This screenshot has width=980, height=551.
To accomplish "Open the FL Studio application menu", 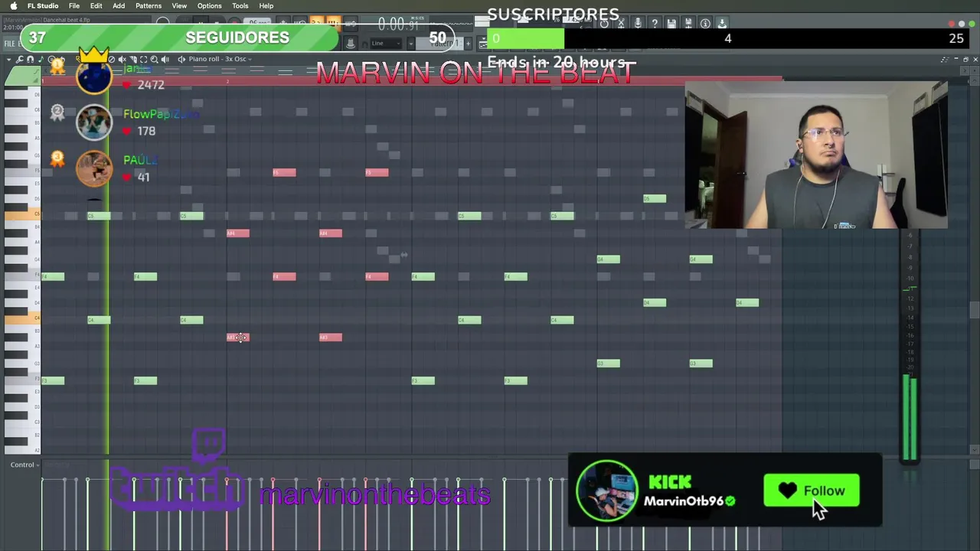I will tap(43, 6).
